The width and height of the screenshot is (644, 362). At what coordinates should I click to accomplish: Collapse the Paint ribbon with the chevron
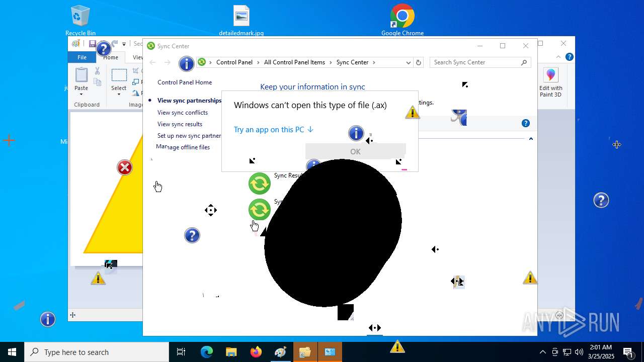(558, 57)
